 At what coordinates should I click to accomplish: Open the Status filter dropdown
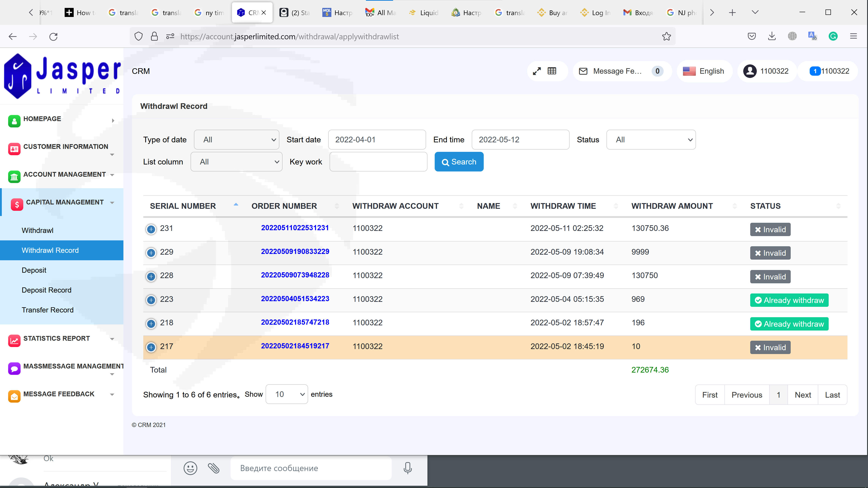pyautogui.click(x=651, y=140)
